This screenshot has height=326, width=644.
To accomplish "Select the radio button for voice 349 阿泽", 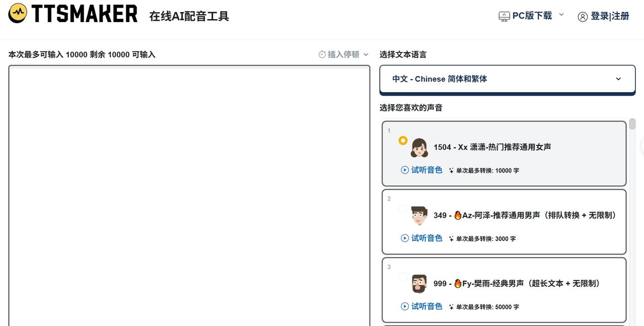I will [x=403, y=208].
